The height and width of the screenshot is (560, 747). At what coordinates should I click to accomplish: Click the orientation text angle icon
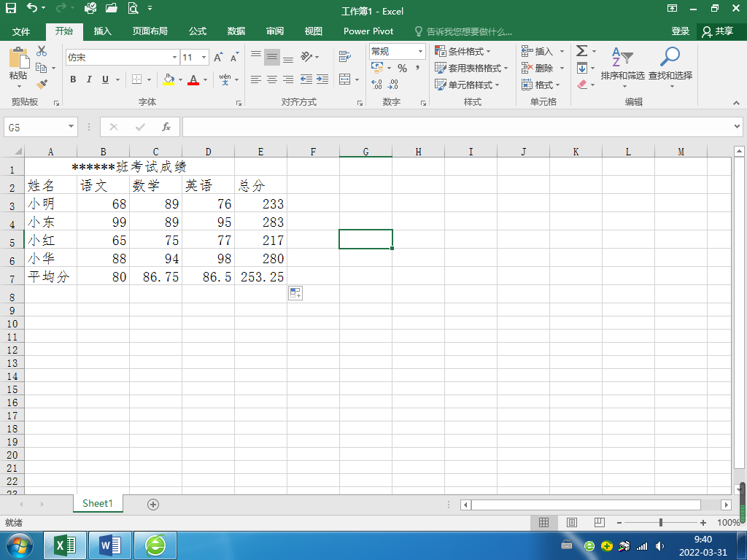[x=306, y=57]
